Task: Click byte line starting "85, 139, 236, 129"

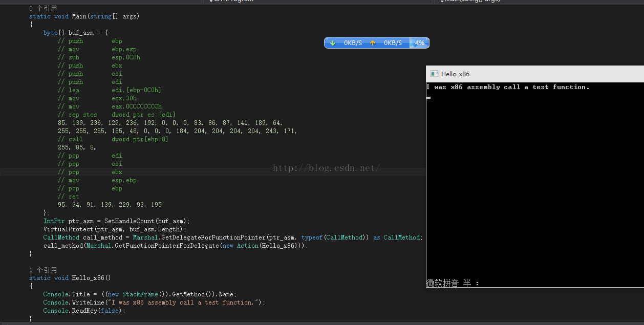Action: 170,123
